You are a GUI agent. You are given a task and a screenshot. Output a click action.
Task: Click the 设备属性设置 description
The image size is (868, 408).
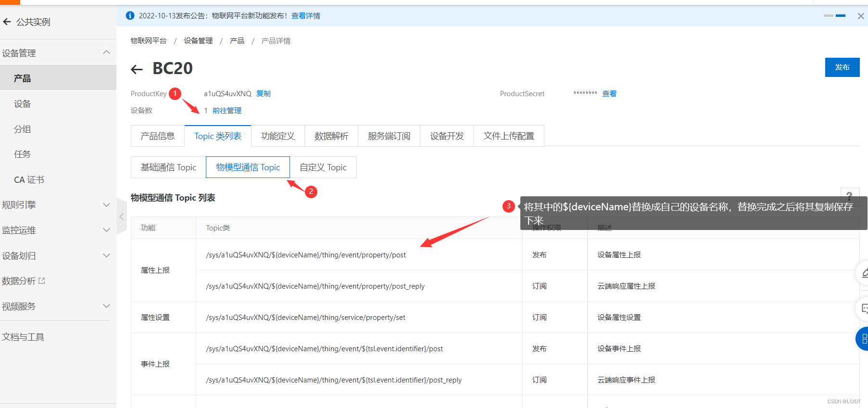[x=619, y=318]
